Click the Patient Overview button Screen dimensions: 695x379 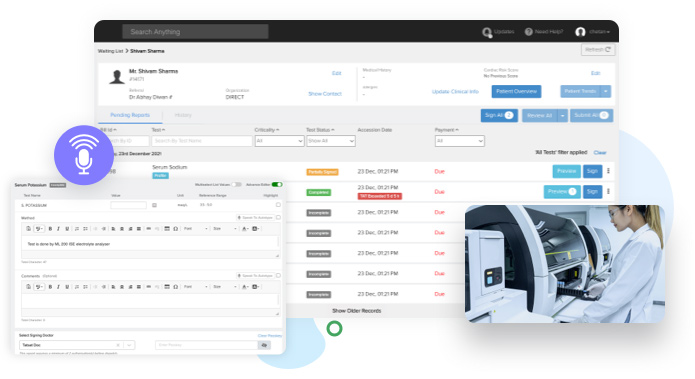[x=516, y=91]
